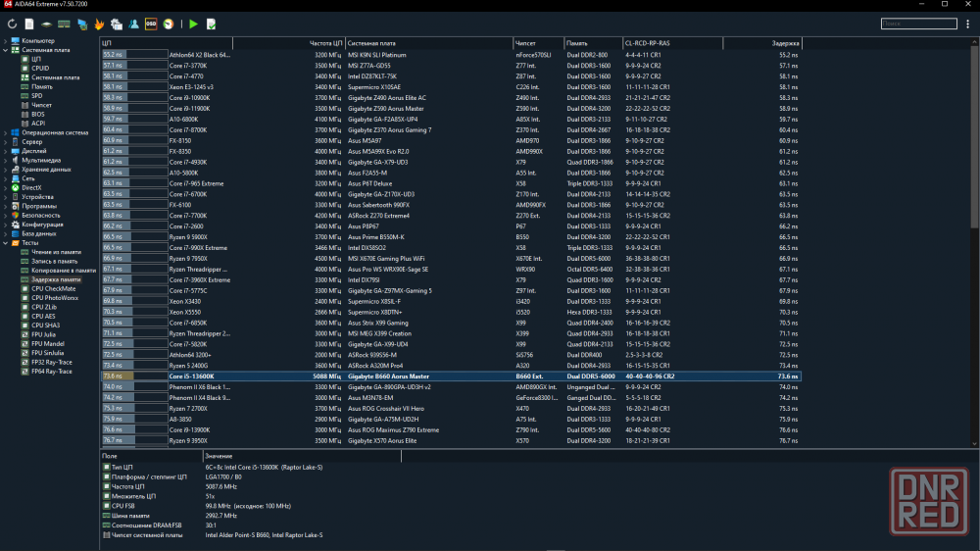Open the CPU CheckMate benchmark
980x551 pixels.
pyautogui.click(x=54, y=289)
